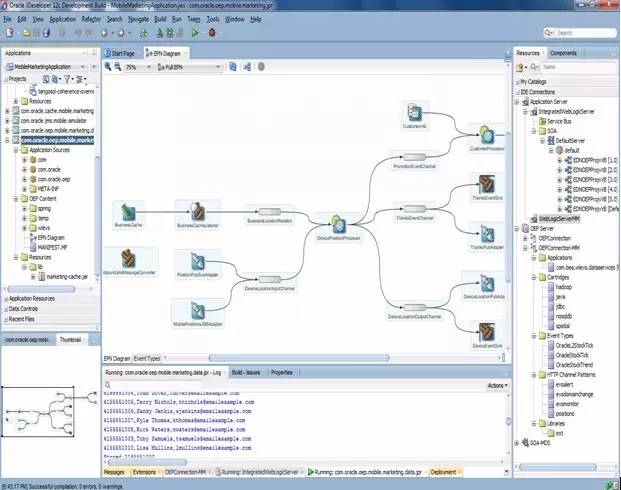Collapse the OEP Server tree node
Screen dimensions: 621x490
pos(517,229)
